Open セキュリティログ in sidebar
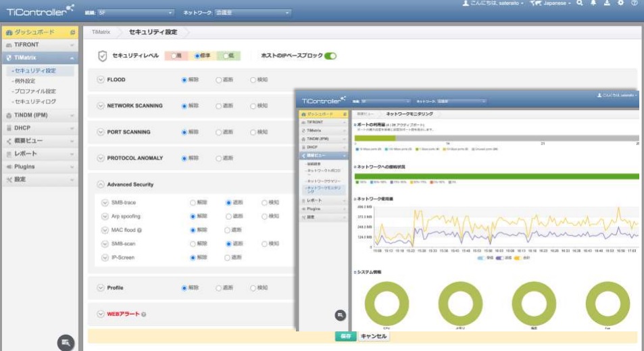The width and height of the screenshot is (644, 351). 34,101
